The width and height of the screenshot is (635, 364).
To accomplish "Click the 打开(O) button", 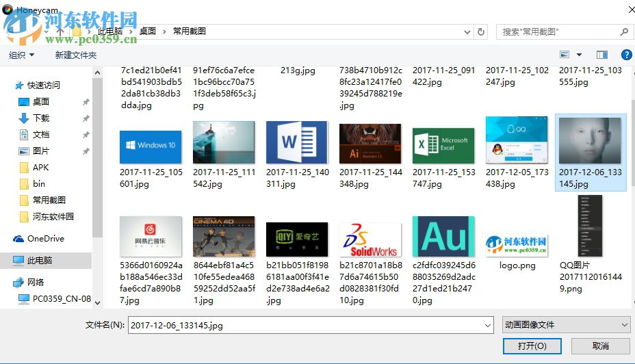I will (x=532, y=346).
